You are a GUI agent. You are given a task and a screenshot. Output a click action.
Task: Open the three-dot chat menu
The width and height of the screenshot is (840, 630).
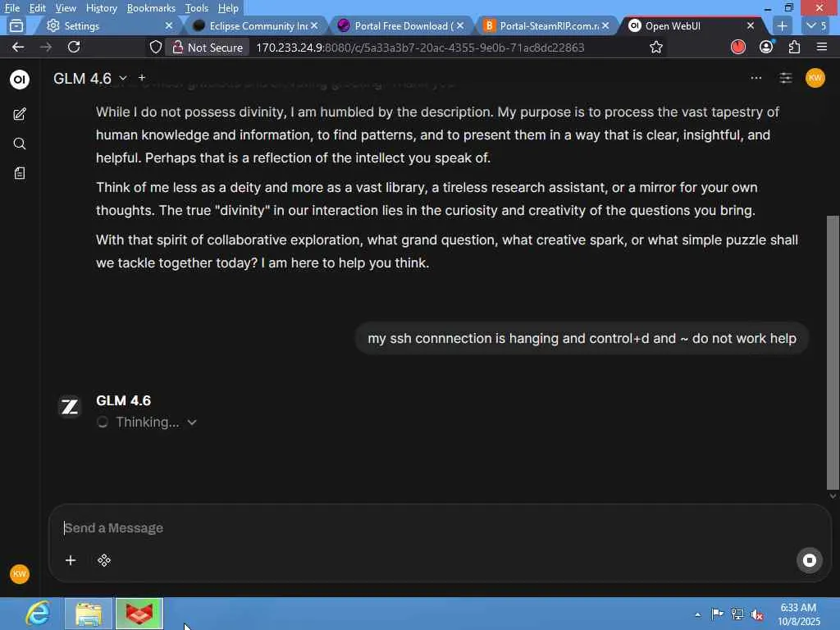[756, 78]
